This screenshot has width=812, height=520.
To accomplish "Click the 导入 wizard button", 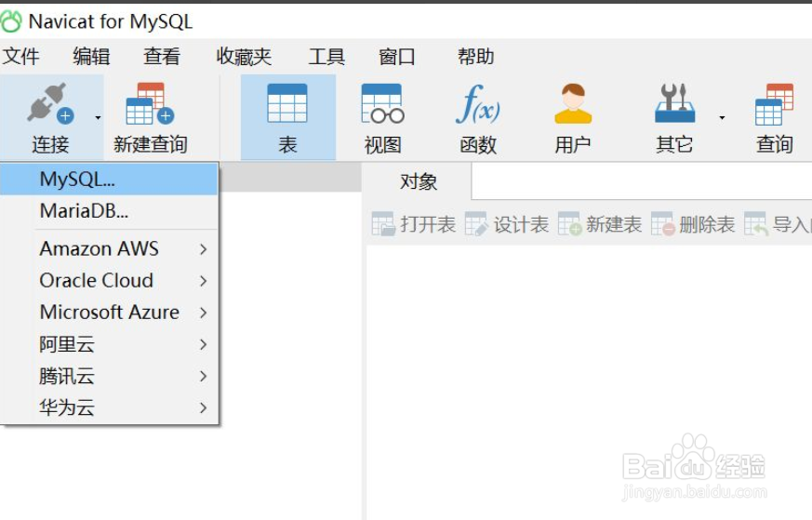I will click(x=778, y=224).
